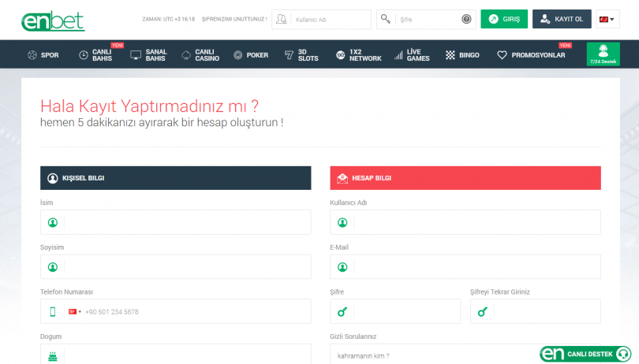Go to Canlı Casino
The height and width of the screenshot is (364, 639).
pos(200,55)
